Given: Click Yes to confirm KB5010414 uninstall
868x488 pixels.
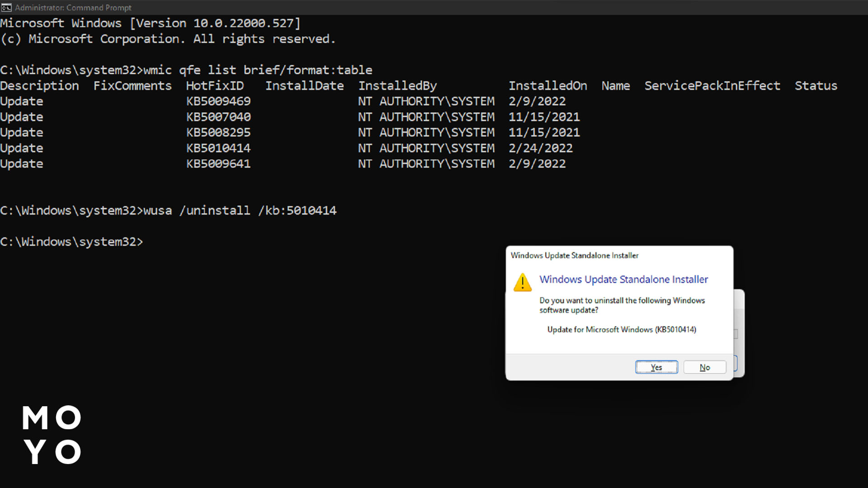Looking at the screenshot, I should coord(656,366).
